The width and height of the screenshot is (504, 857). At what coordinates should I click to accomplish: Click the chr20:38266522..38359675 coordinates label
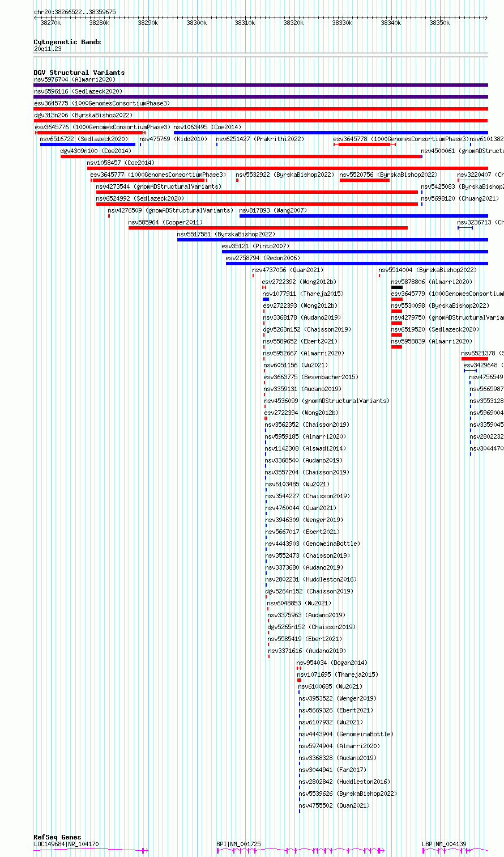pyautogui.click(x=75, y=12)
